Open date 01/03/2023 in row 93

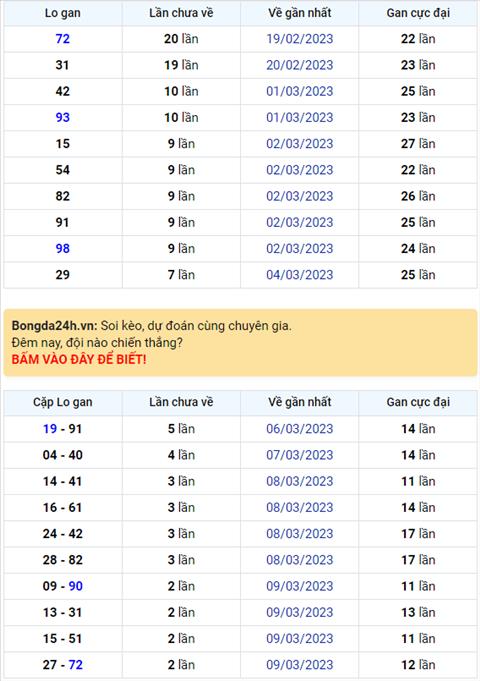[x=300, y=118]
